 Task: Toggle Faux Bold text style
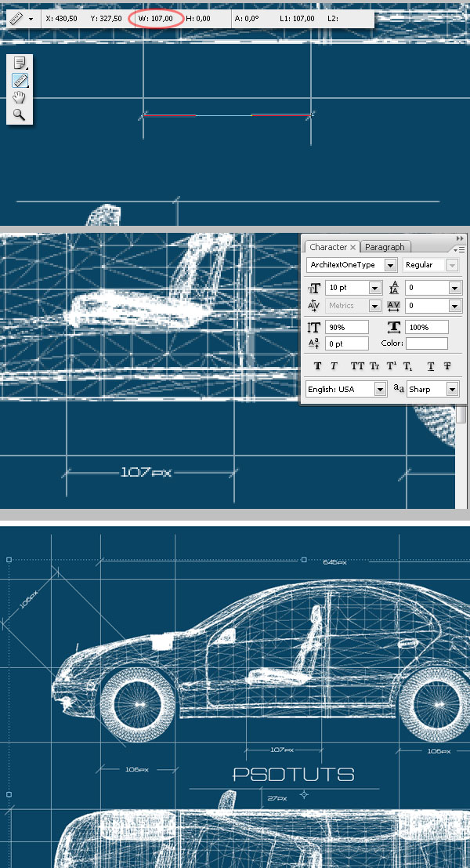317,366
